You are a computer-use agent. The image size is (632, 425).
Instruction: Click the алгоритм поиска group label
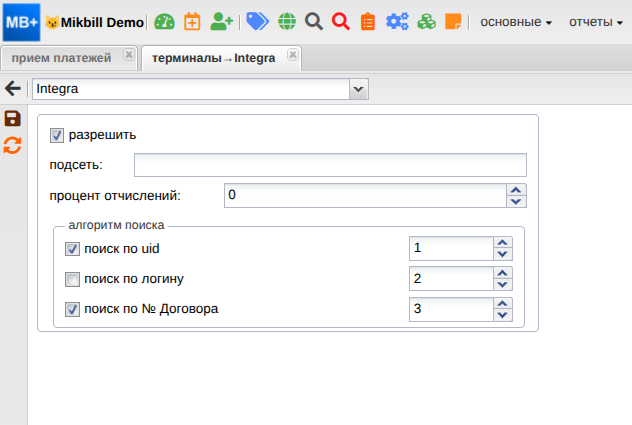(x=116, y=225)
